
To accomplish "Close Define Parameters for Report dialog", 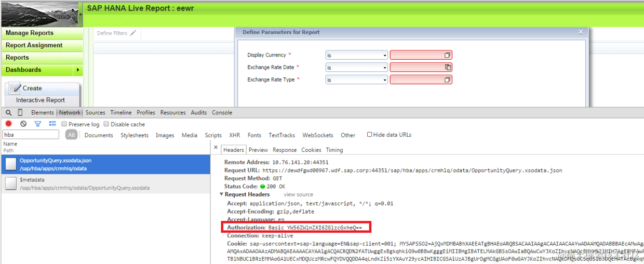I will click(581, 32).
